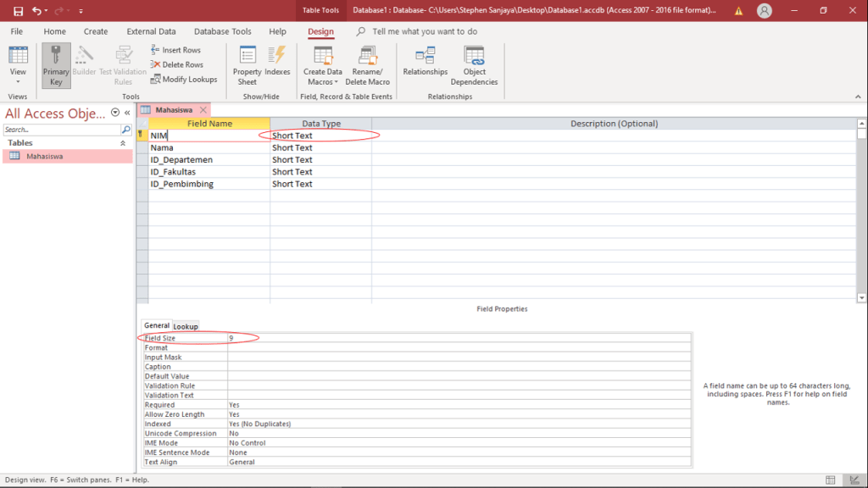Click Delete Rows in Tools group
This screenshot has height=488, width=868.
176,64
